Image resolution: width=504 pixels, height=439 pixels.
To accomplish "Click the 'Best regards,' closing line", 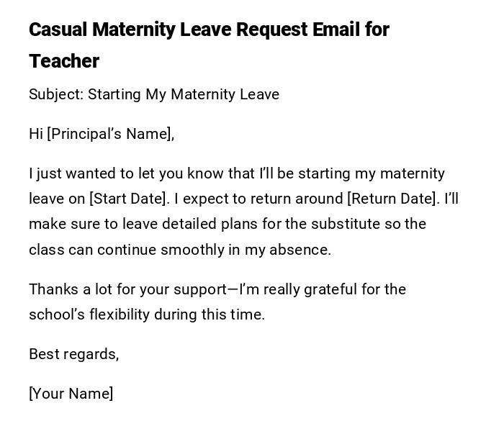I will 74,354.
